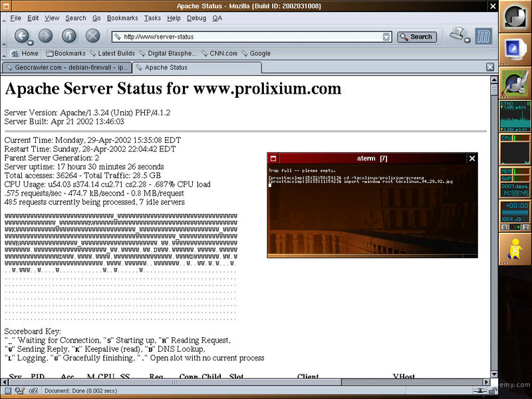Click the vertical scrollbar down arrow
The width and height of the screenshot is (532, 399).
pos(494,374)
